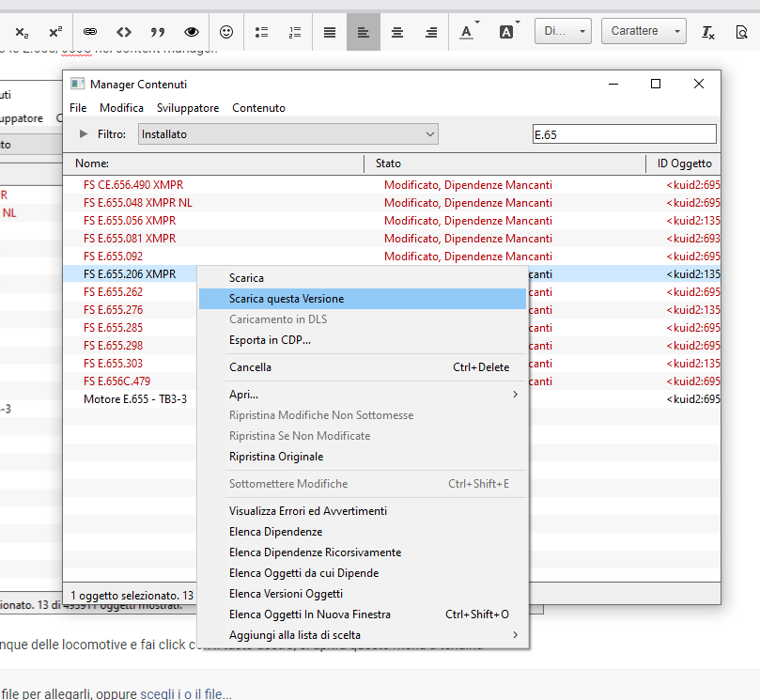The height and width of the screenshot is (700, 760).
Task: Insert a hyperlink with the link icon
Action: coord(90,32)
